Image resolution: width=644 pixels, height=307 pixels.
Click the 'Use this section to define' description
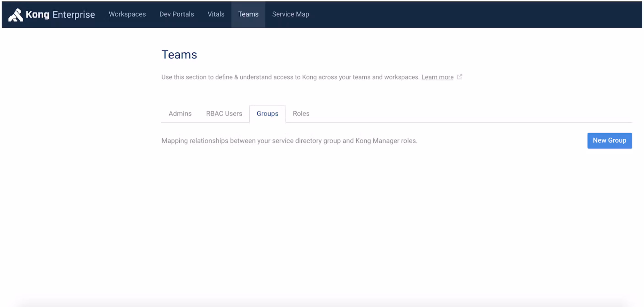pyautogui.click(x=290, y=77)
